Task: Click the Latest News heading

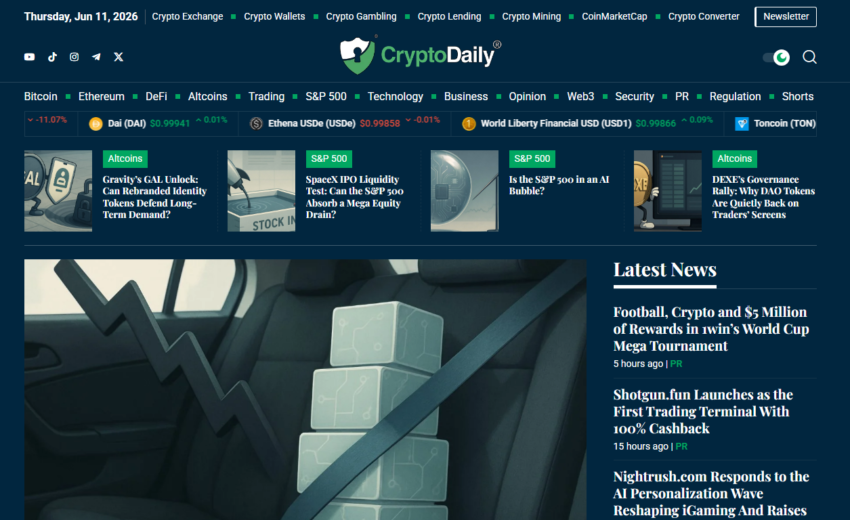Action: point(665,270)
